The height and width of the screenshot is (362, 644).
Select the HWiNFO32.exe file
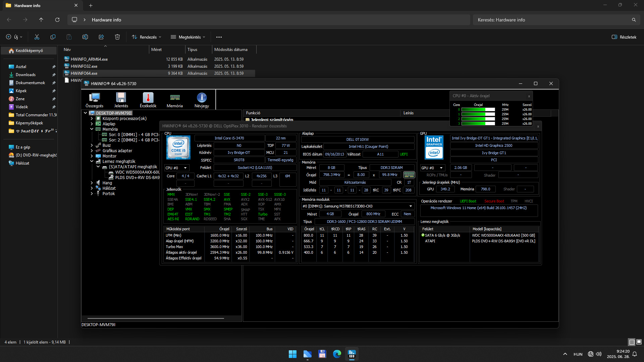pos(84,66)
